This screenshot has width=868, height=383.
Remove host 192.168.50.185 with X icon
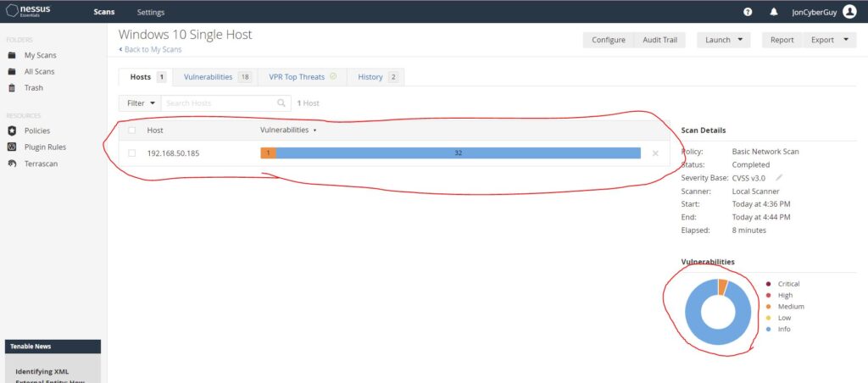655,153
